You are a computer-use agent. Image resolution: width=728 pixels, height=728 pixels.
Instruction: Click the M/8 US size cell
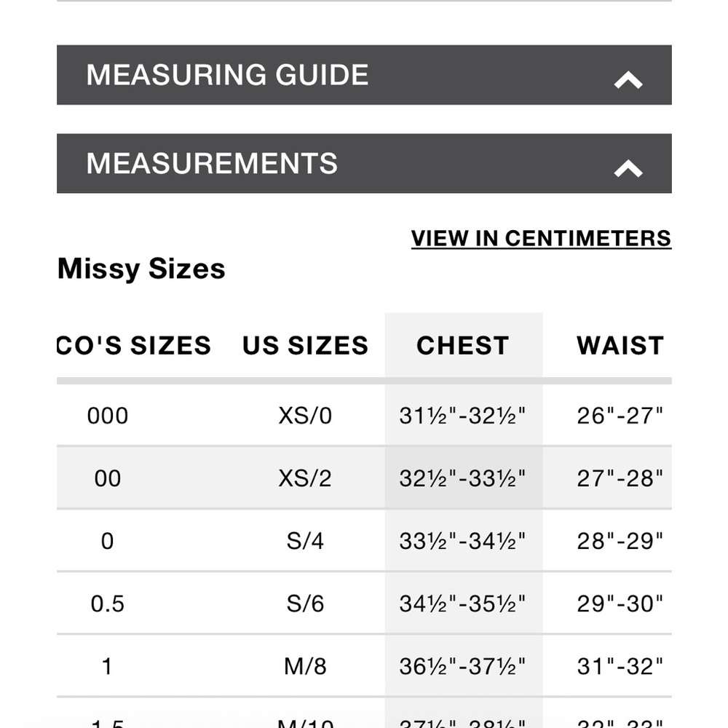pyautogui.click(x=305, y=666)
